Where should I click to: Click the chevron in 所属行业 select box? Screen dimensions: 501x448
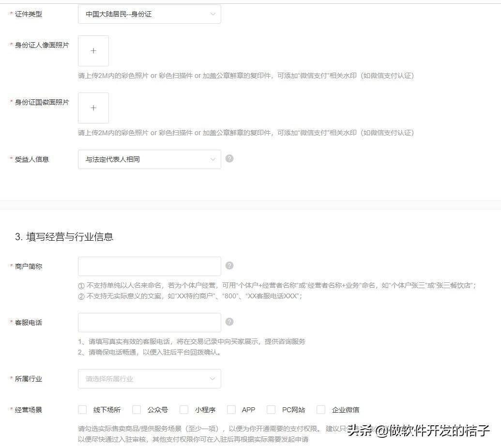[x=213, y=379]
